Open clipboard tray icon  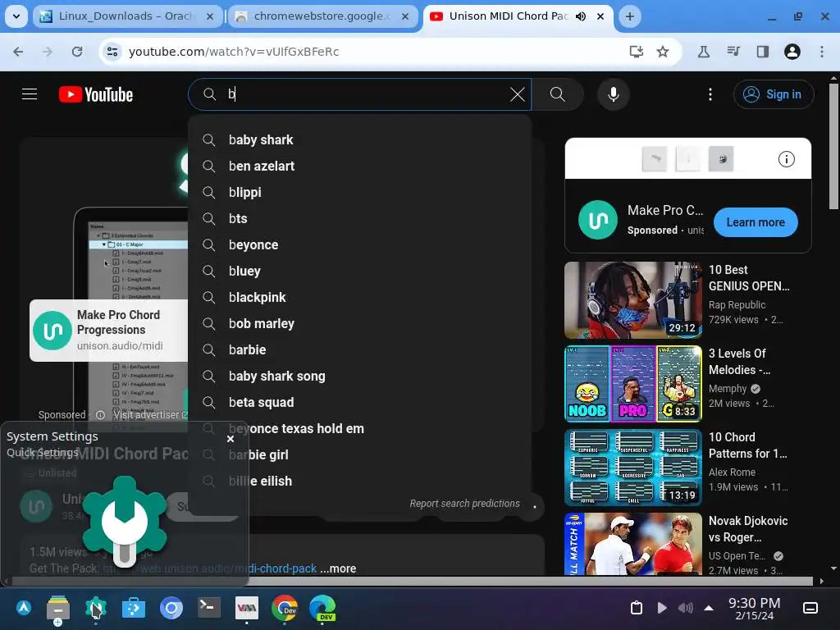[636, 608]
